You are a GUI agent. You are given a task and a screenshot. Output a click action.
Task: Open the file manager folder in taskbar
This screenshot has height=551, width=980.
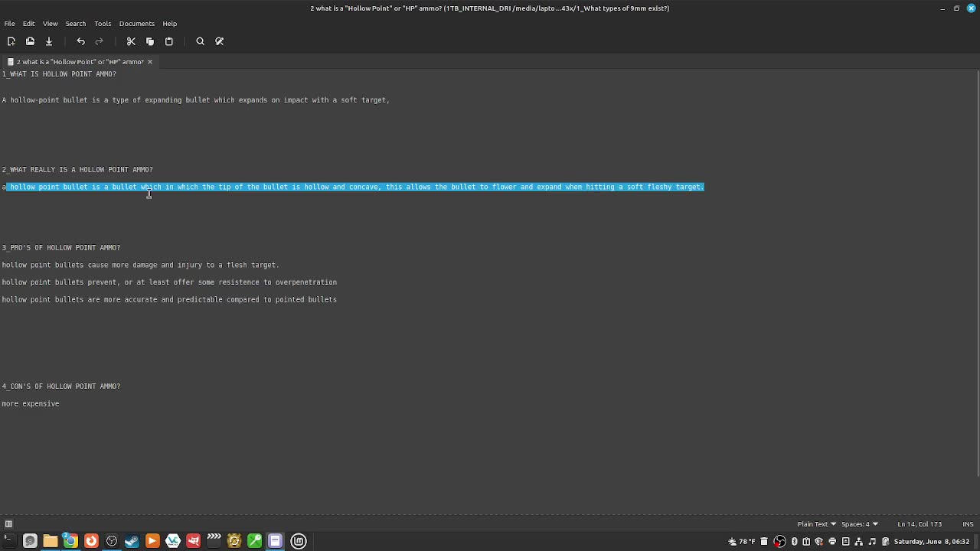(51, 541)
